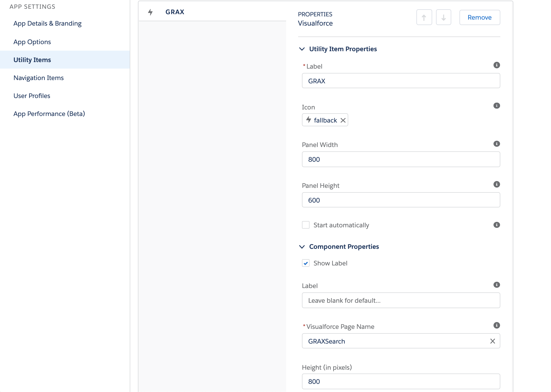Remove the fallback icon selection
Screen dimensions: 551x392
(343, 120)
